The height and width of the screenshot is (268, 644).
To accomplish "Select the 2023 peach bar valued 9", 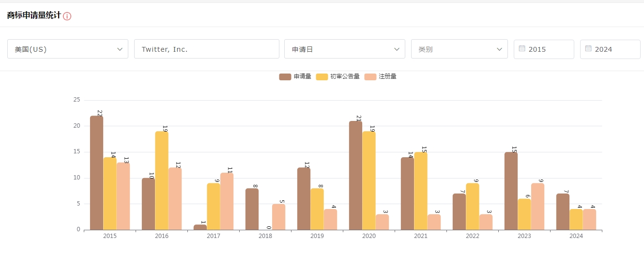I will pyautogui.click(x=537, y=206).
